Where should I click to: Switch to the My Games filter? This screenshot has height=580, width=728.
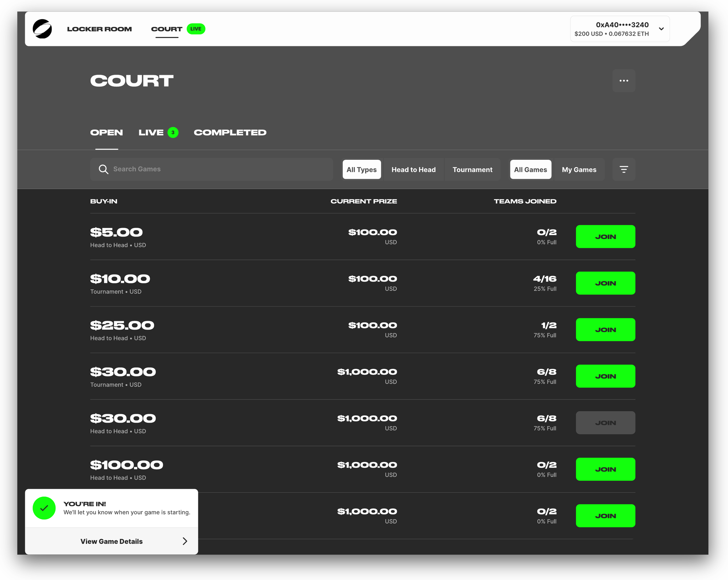tap(579, 169)
